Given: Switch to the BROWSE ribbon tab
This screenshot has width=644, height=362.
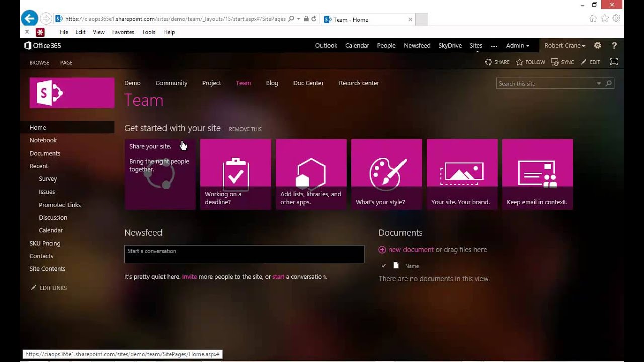Looking at the screenshot, I should 39,63.
